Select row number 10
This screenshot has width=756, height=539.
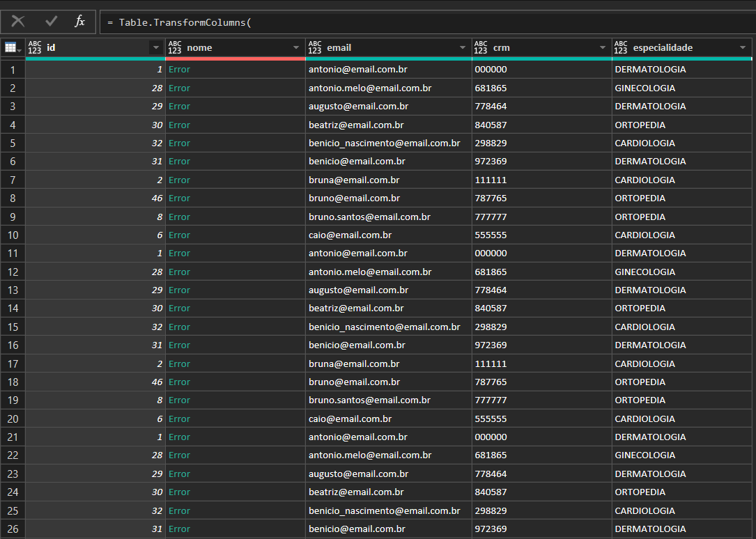coord(13,235)
